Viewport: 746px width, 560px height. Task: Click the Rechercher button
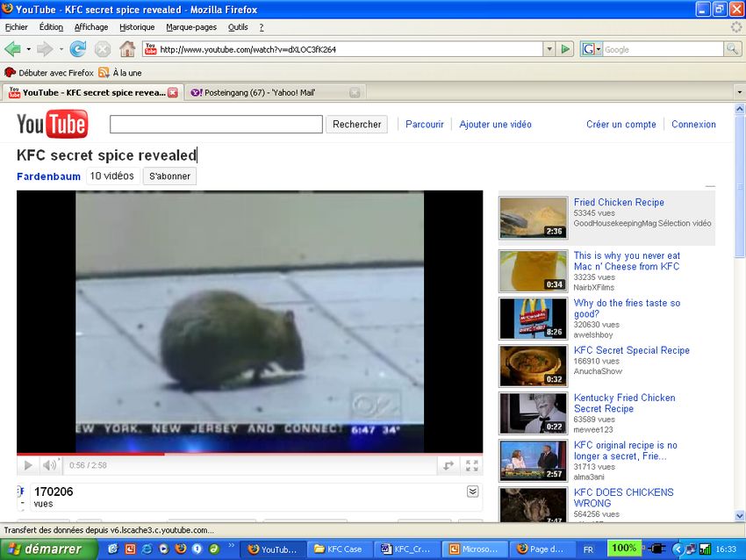(x=357, y=124)
